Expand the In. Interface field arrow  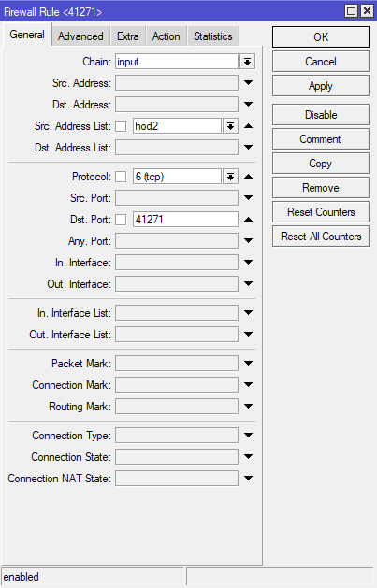click(248, 263)
